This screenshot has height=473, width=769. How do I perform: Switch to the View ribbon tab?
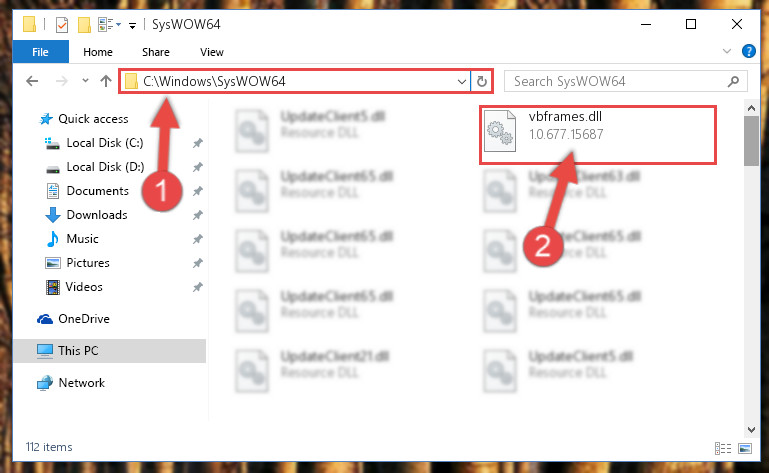click(212, 52)
